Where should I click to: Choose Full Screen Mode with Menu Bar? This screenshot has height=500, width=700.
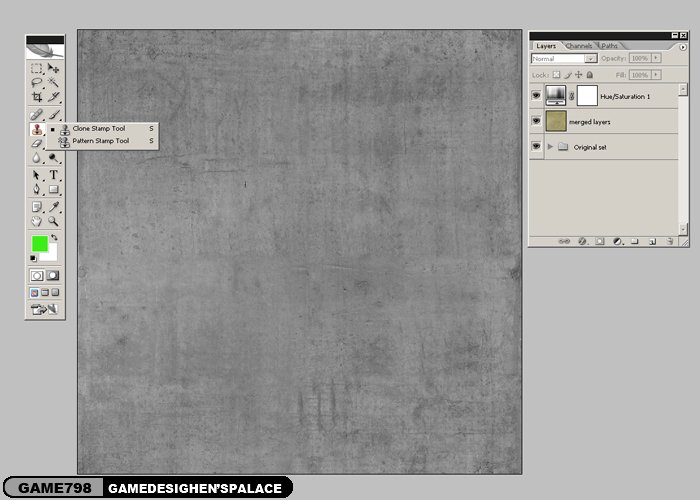[x=45, y=292]
